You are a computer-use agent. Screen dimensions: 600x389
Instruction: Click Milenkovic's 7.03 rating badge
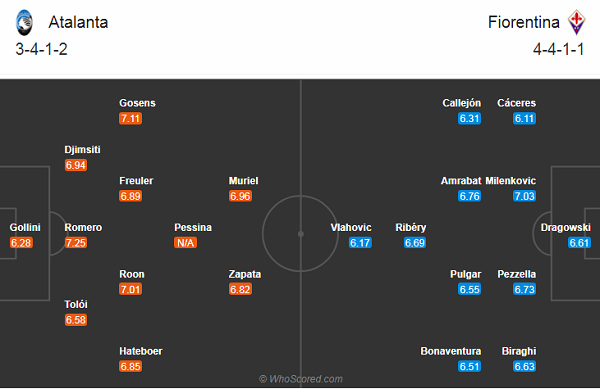(x=524, y=196)
